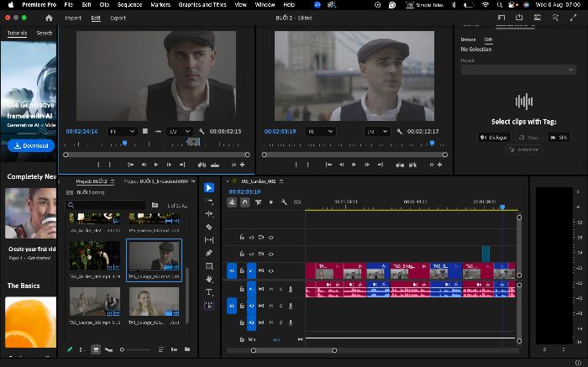Screen dimensions: 588x367
Task: Tag selected clips as Dialogue
Action: pos(494,138)
